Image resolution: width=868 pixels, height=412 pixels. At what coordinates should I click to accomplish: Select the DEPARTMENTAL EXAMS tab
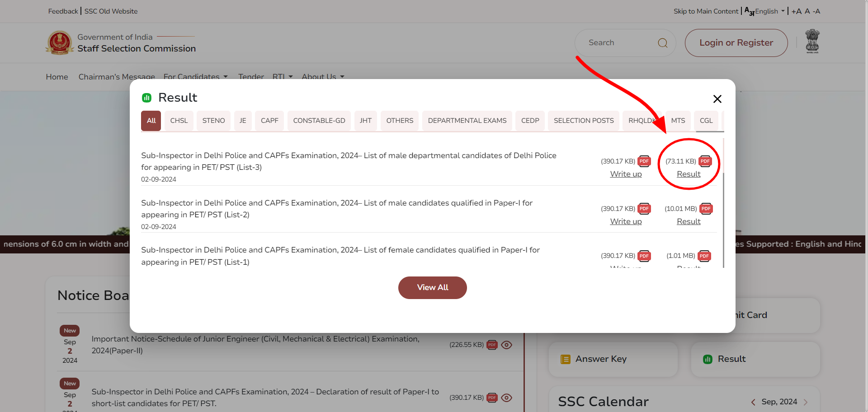467,121
